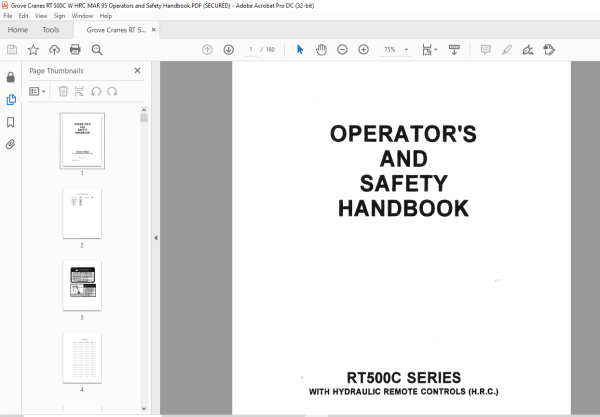
Task: Go to next page arrow
Action: point(228,50)
